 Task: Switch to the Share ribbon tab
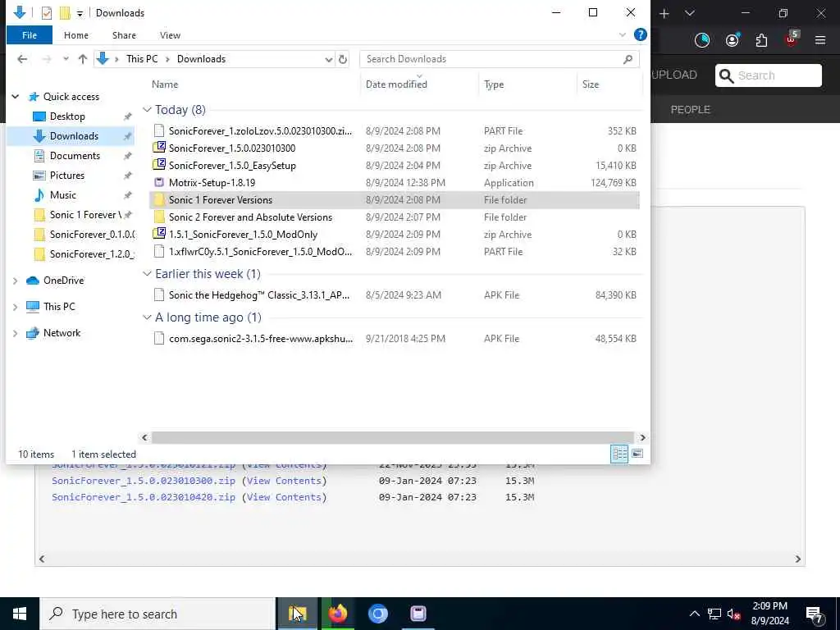124,35
